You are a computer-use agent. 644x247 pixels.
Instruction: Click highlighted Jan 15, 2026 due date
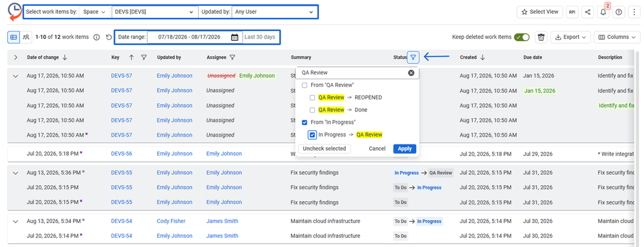pos(539,91)
